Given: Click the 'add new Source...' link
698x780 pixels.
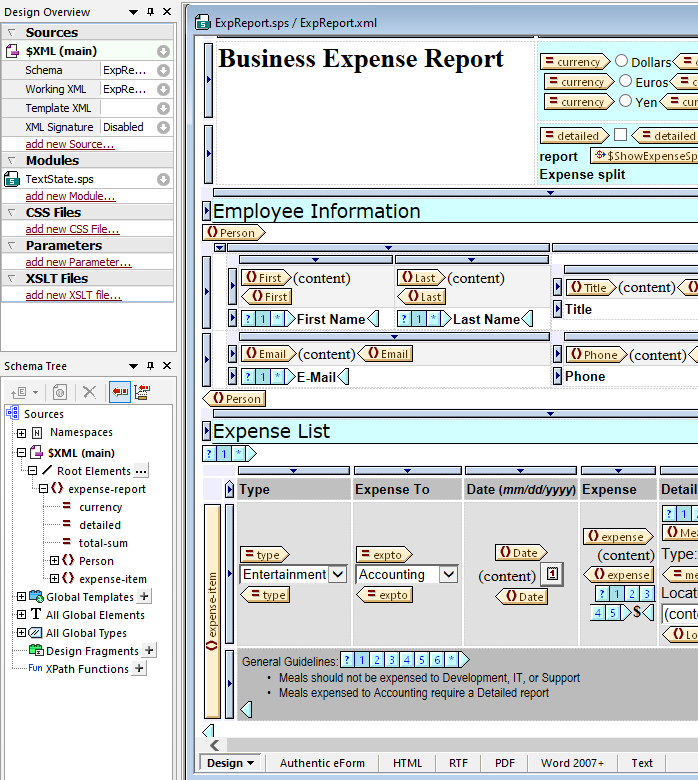Looking at the screenshot, I should point(70,144).
